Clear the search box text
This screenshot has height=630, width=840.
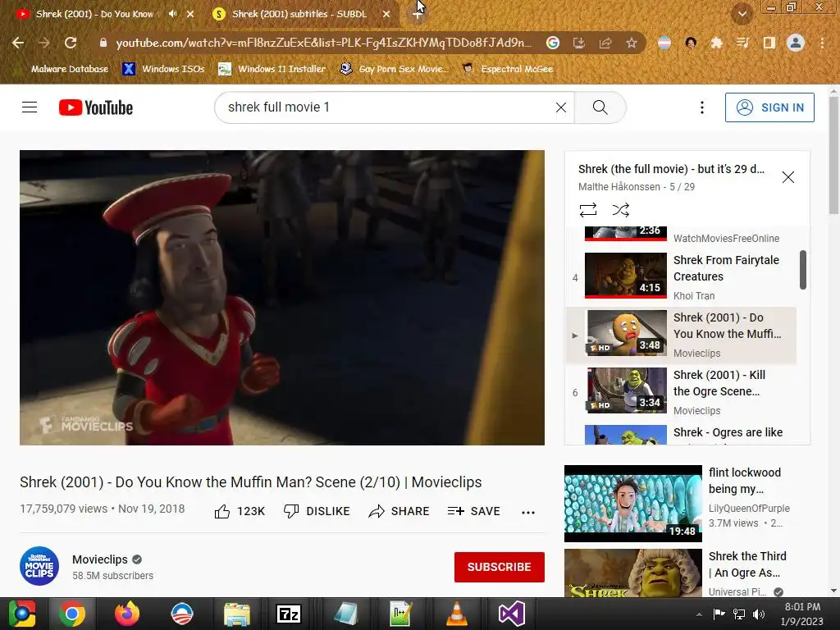click(x=561, y=107)
